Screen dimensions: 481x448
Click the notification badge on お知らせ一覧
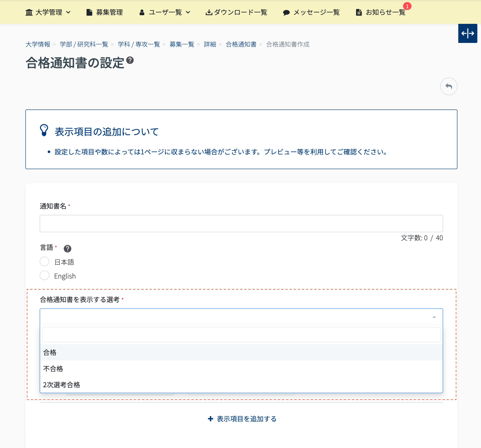pos(407,6)
